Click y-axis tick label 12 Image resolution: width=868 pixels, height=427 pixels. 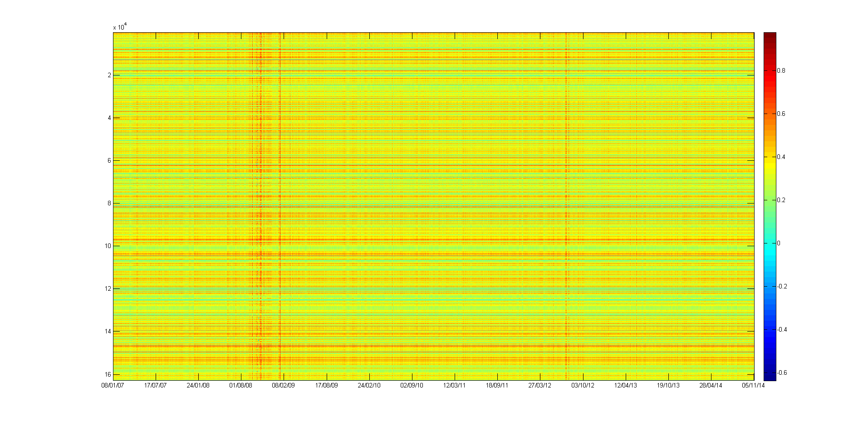click(x=108, y=289)
